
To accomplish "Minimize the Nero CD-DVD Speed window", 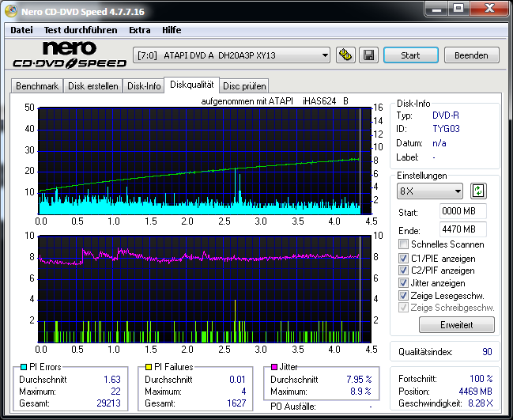I will tap(437, 9).
